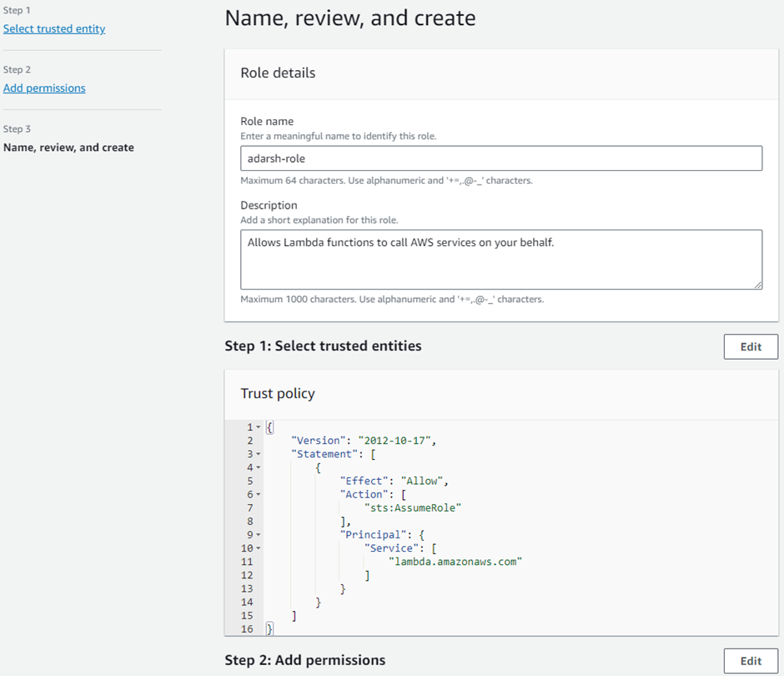
Task: Click the Name, review, and create step label
Action: tap(68, 147)
